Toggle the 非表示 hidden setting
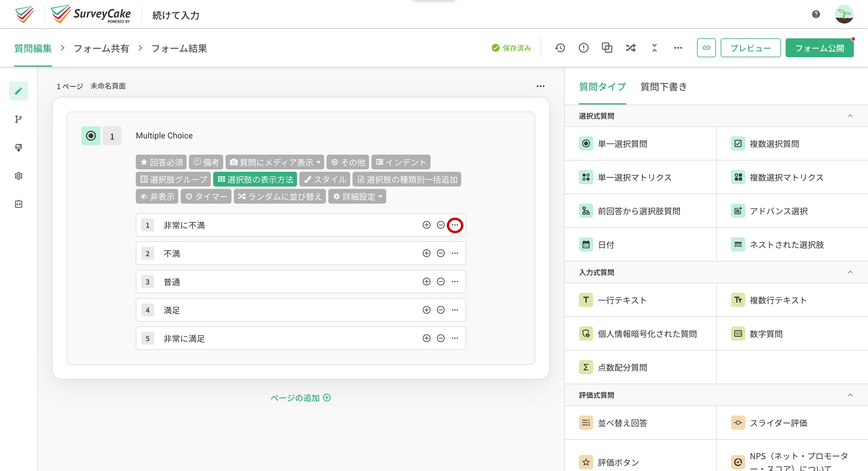 [157, 197]
